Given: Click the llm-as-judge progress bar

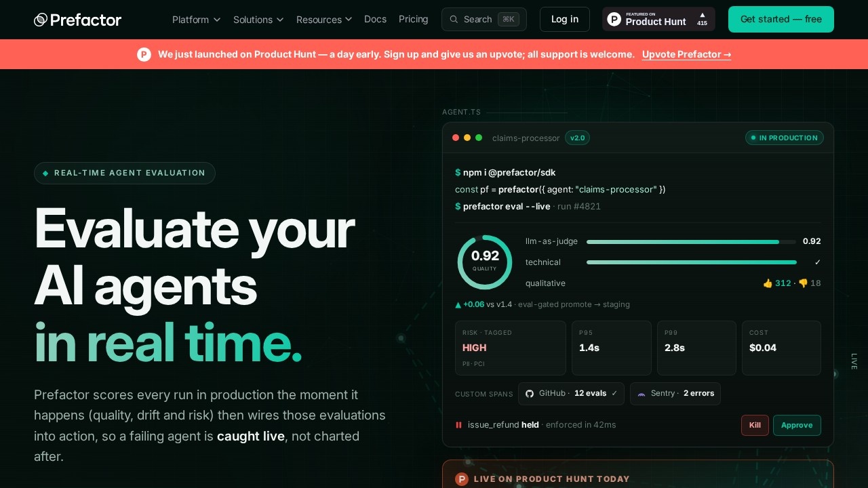Looking at the screenshot, I should [691, 241].
